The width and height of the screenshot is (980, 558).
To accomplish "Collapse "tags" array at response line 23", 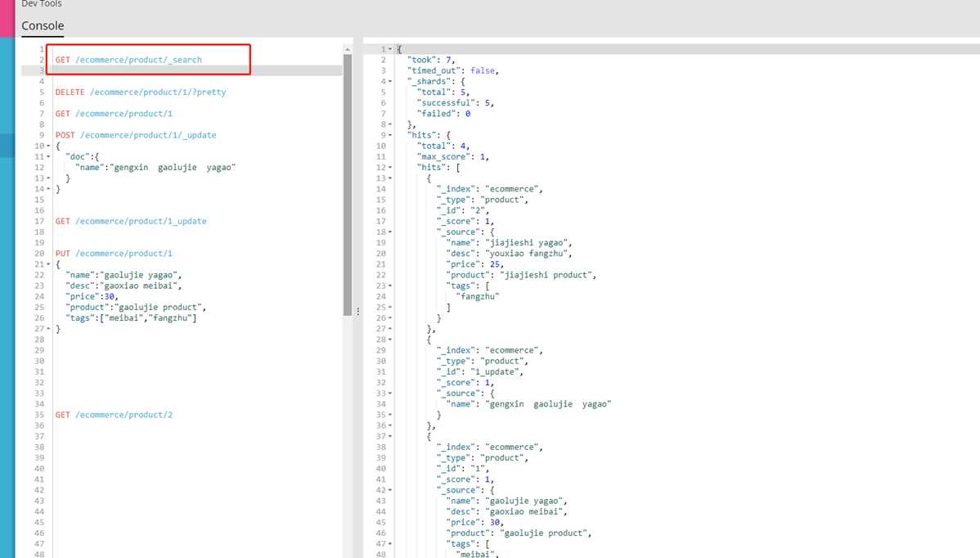I will click(x=391, y=286).
